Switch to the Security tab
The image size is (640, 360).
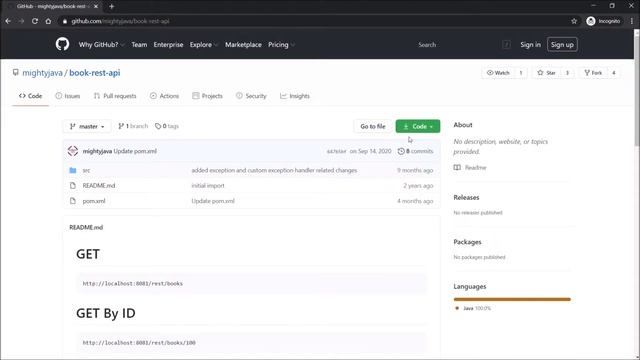click(251, 96)
